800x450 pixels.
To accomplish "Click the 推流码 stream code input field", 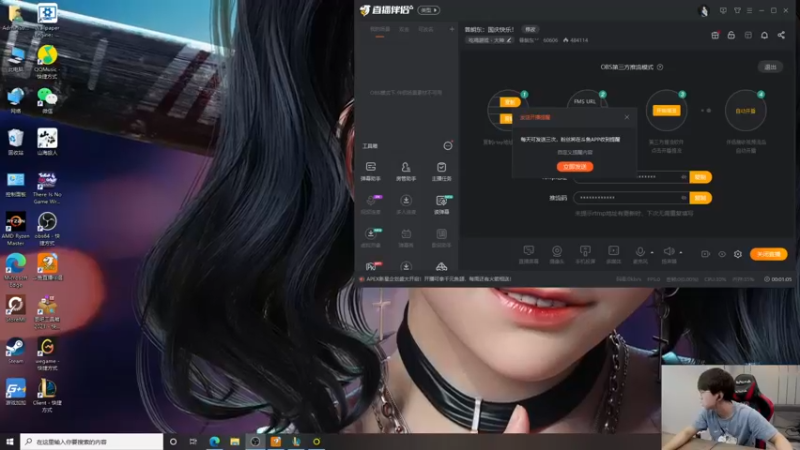I will (x=631, y=198).
